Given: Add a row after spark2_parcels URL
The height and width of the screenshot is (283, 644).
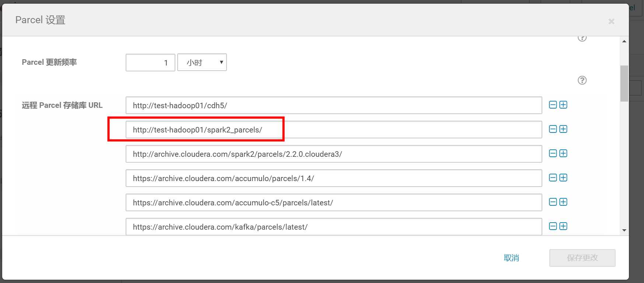Looking at the screenshot, I should tap(563, 129).
